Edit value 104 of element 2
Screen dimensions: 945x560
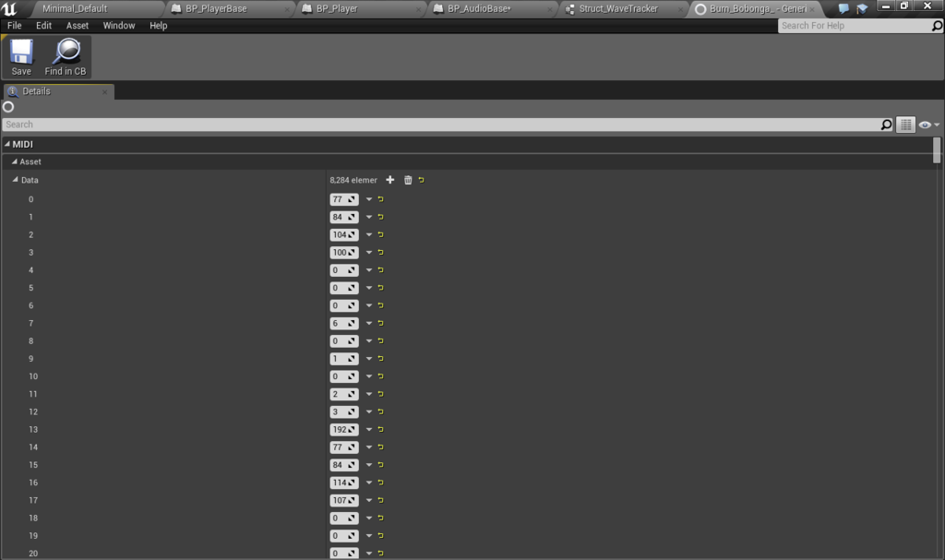pyautogui.click(x=344, y=234)
